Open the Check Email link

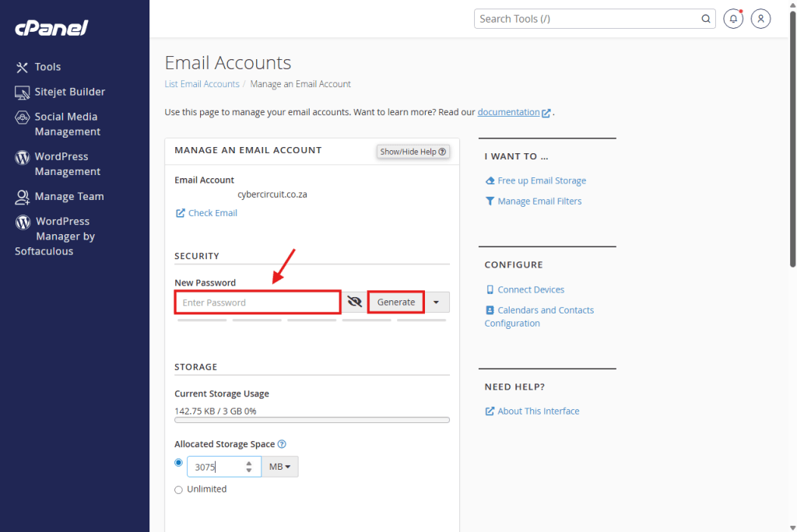212,213
